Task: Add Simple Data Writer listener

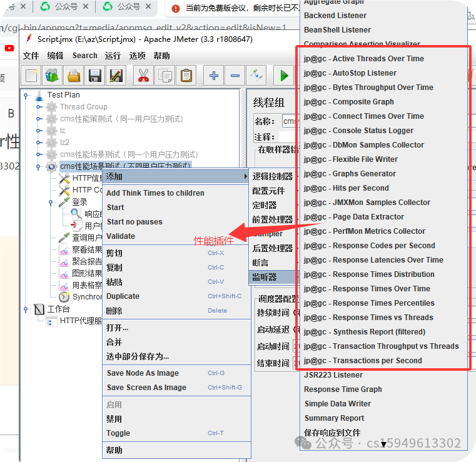Action: pyautogui.click(x=383, y=404)
